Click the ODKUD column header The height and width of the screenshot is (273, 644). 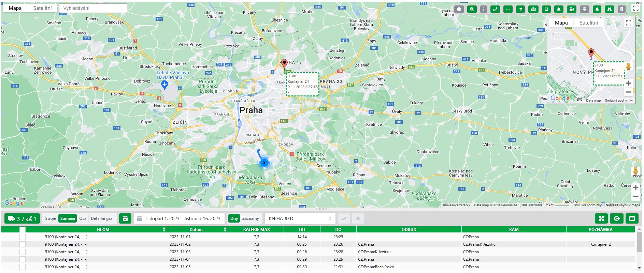pos(409,230)
